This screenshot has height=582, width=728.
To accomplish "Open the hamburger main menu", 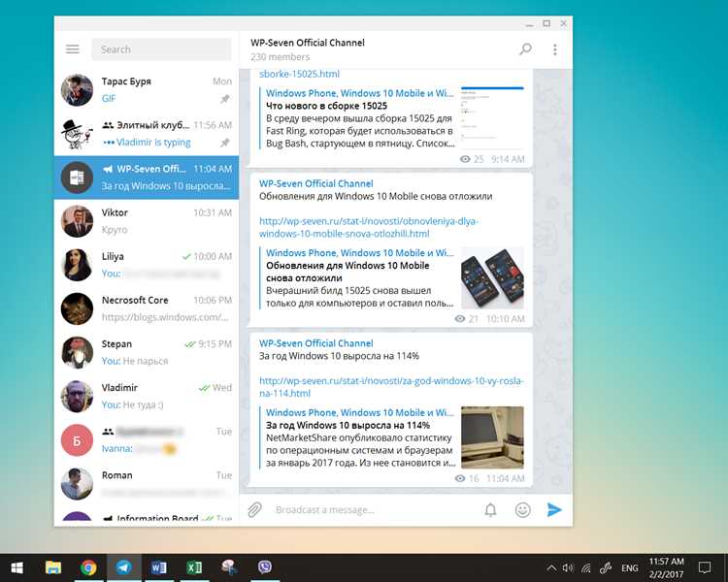I will [x=73, y=48].
